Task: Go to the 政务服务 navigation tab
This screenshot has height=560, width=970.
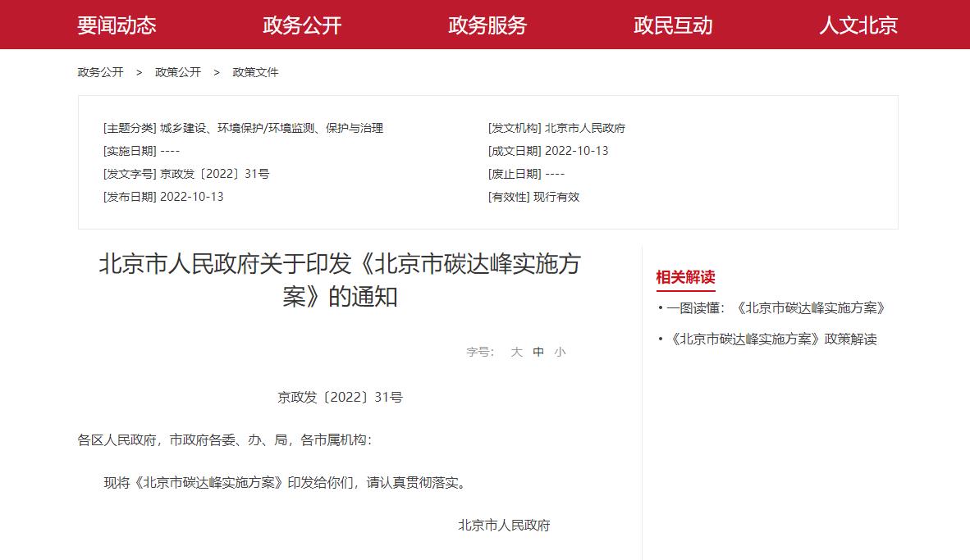Action: click(x=487, y=25)
